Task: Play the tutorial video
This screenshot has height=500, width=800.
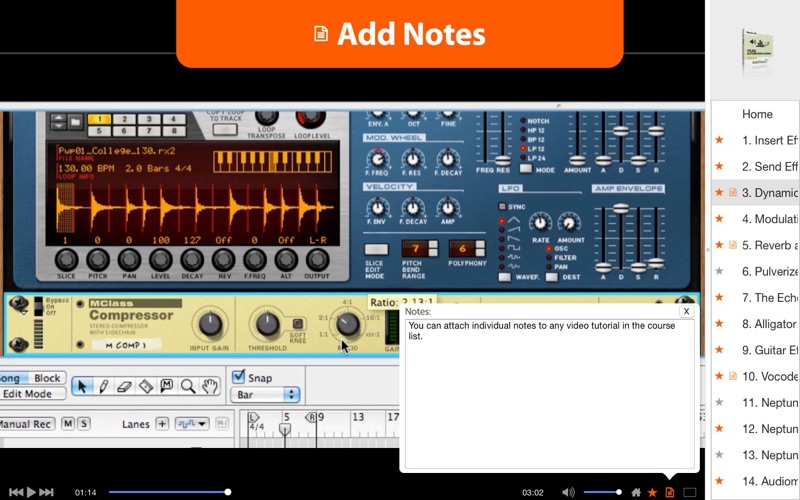Action: pos(31,492)
